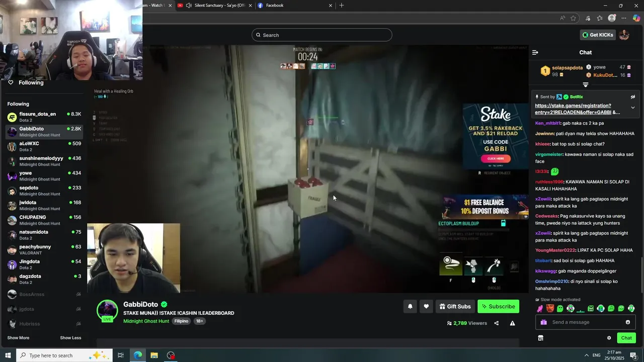Focus the Send a message field
The width and height of the screenshot is (644, 362).
[585, 322]
